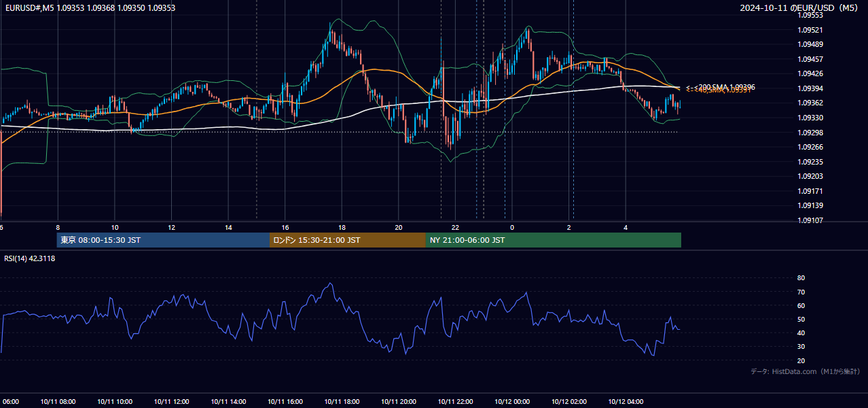868x408 pixels.
Task: Click hour label 16 under price chart
Action: 285,227
